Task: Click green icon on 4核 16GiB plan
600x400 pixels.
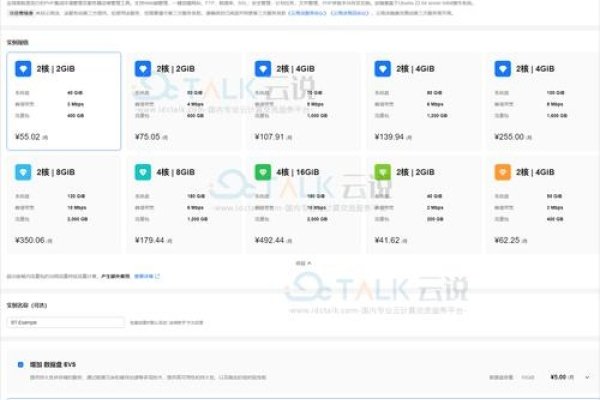Action: pyautogui.click(x=262, y=172)
